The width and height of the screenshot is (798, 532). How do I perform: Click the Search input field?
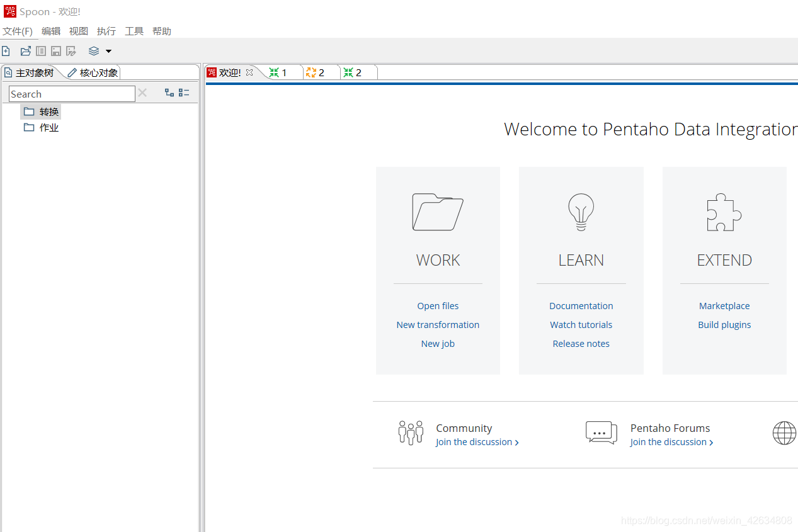(72, 94)
